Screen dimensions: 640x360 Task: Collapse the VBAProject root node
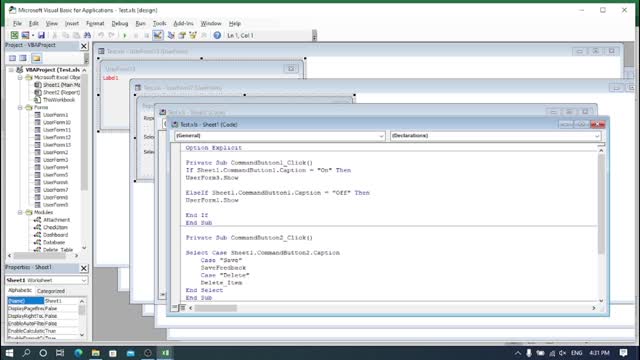coord(11,70)
